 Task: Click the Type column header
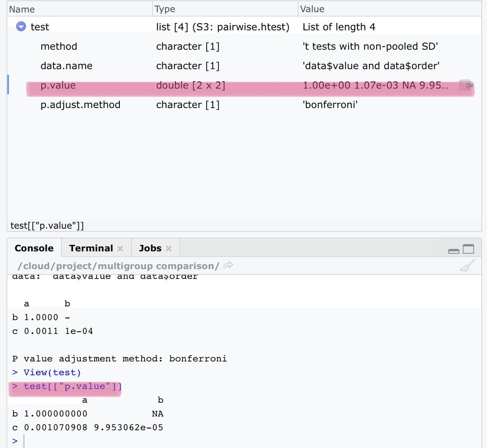click(164, 9)
